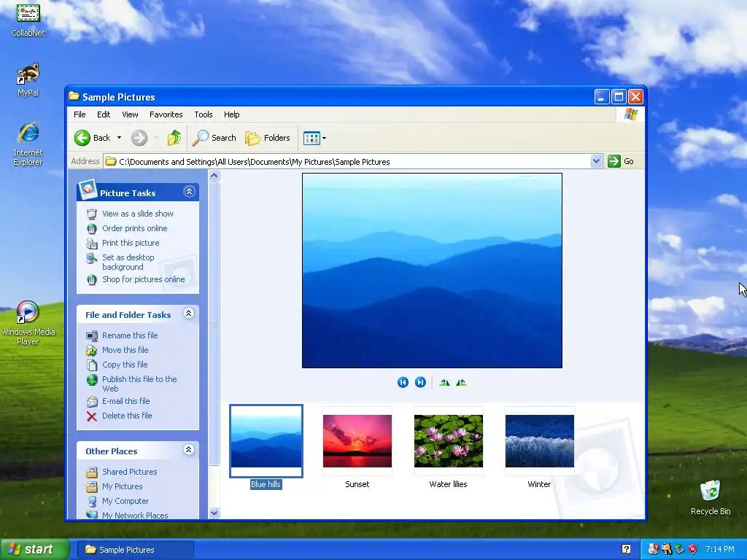Click Print this picture
747x560 pixels.
pyautogui.click(x=131, y=243)
